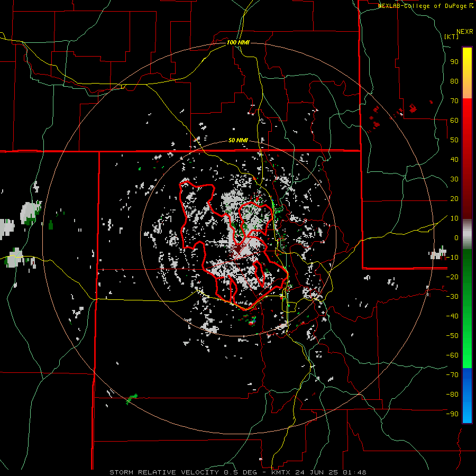
Task: Click the 90 value on velocity scale
Action: (x=454, y=62)
